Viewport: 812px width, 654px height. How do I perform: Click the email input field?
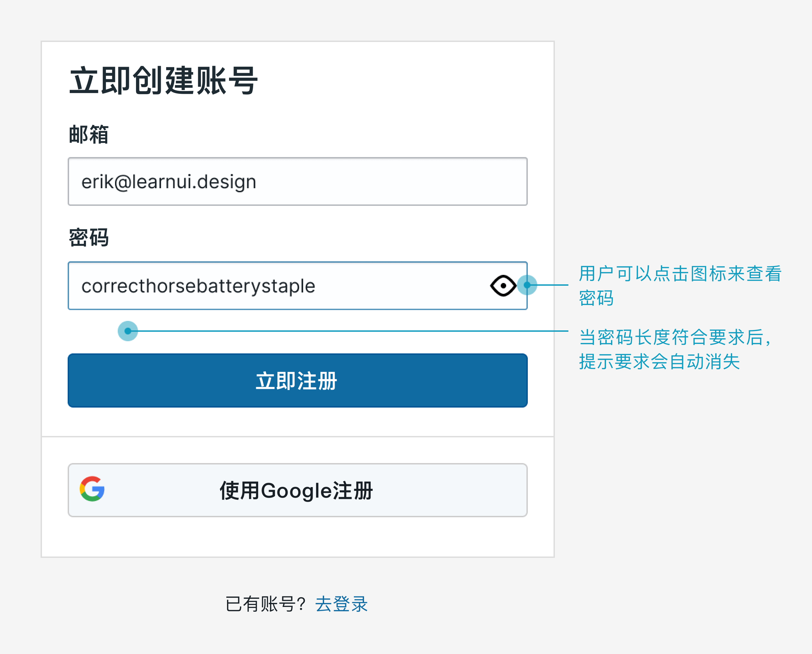tap(297, 181)
